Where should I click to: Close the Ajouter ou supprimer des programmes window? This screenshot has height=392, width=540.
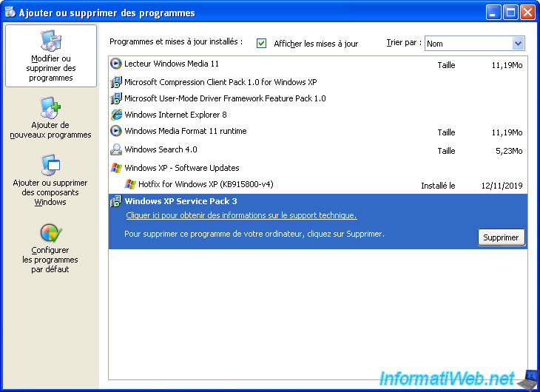pos(527,13)
